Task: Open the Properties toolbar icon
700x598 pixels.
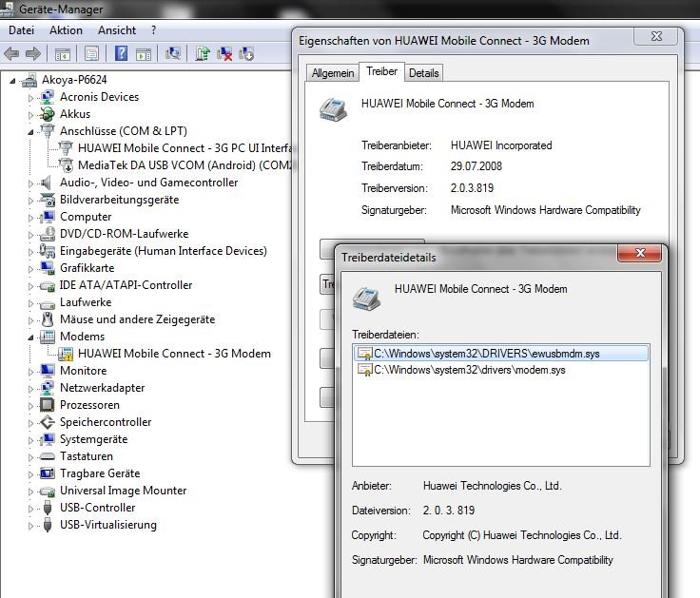Action: point(91,54)
